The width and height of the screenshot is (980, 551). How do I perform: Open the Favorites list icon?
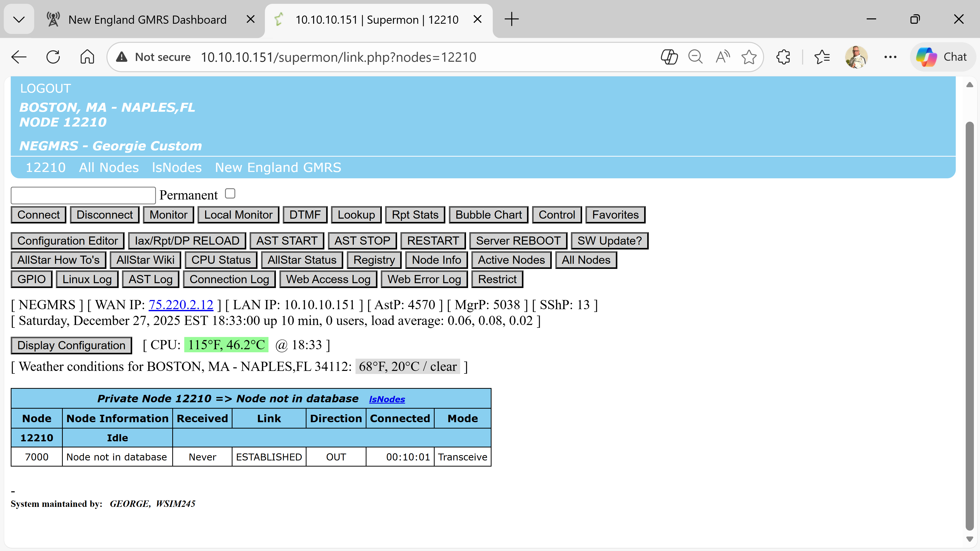[822, 57]
